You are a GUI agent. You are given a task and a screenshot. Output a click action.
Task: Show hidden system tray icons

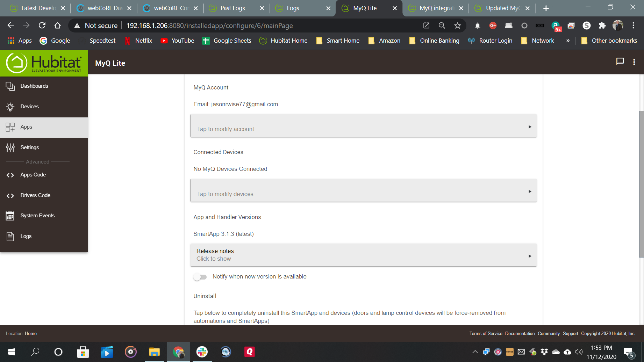point(475,352)
